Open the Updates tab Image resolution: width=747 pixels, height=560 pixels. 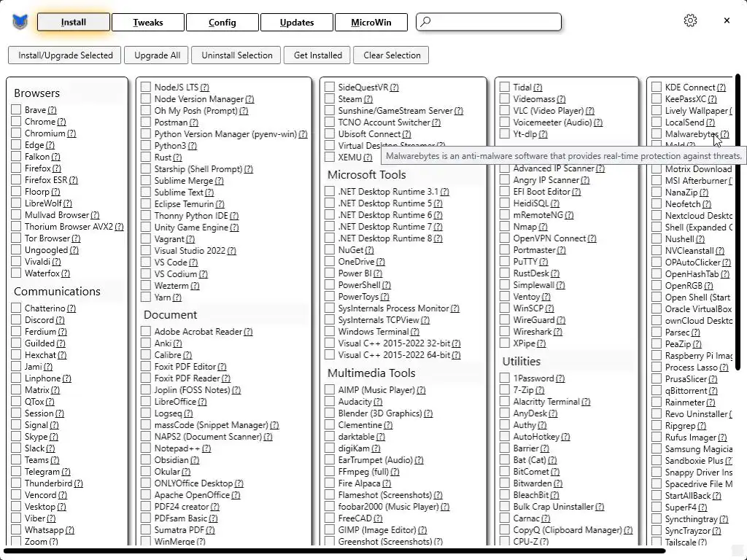coord(297,23)
